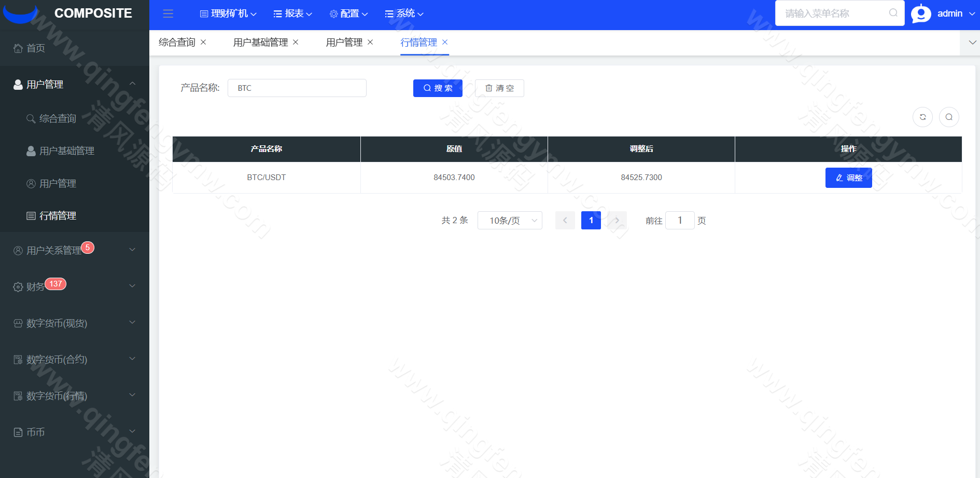Click the 调整 button for BTC/USDT
Screen dimensions: 980x478
[848, 177]
